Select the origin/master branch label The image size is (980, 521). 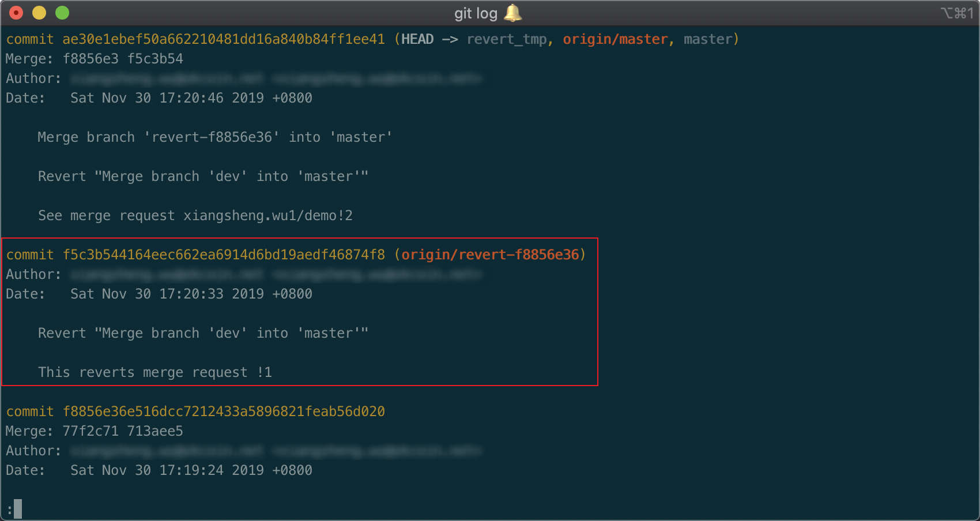(x=615, y=39)
